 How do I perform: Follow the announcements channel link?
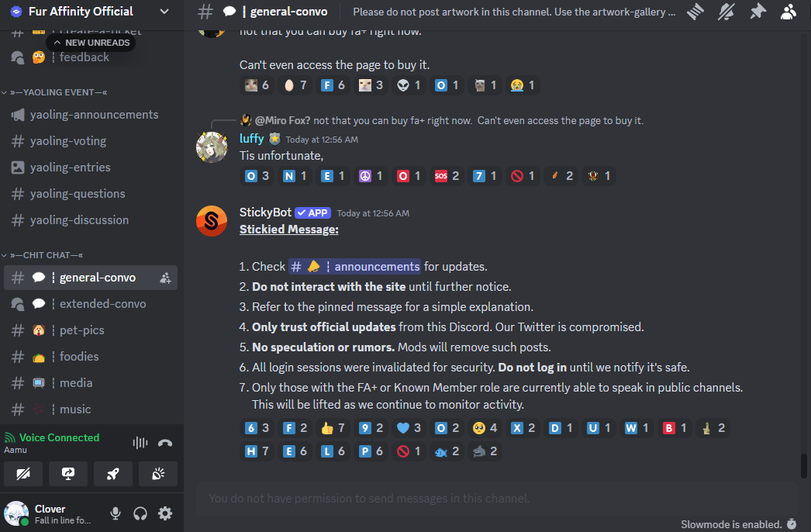355,267
